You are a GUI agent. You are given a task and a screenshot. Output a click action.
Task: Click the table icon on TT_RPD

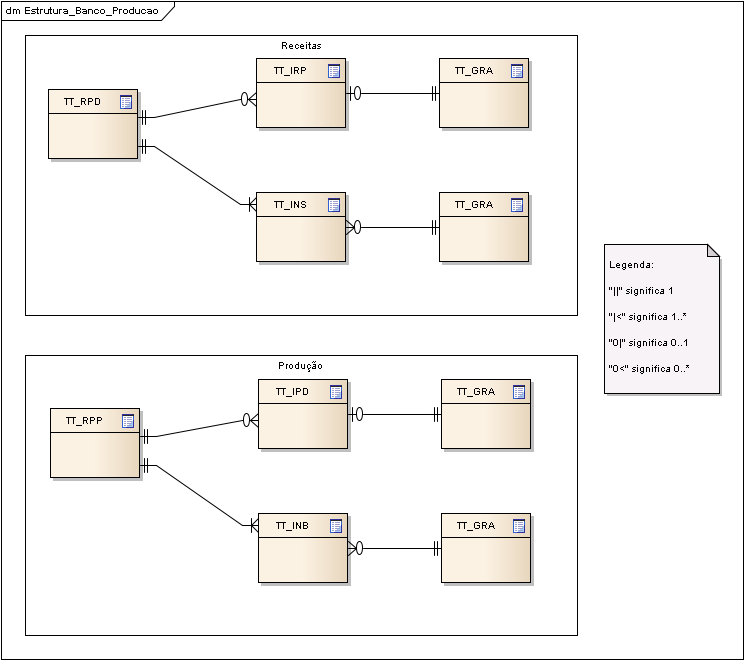126,102
